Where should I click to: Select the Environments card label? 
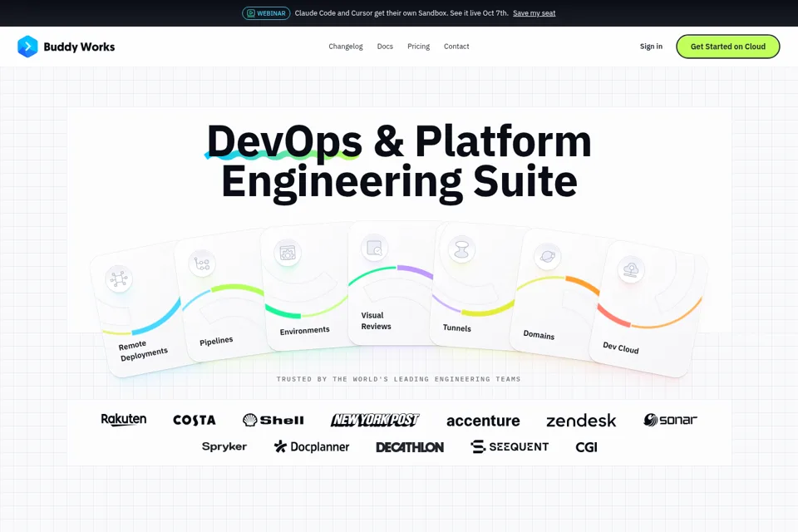(x=304, y=330)
